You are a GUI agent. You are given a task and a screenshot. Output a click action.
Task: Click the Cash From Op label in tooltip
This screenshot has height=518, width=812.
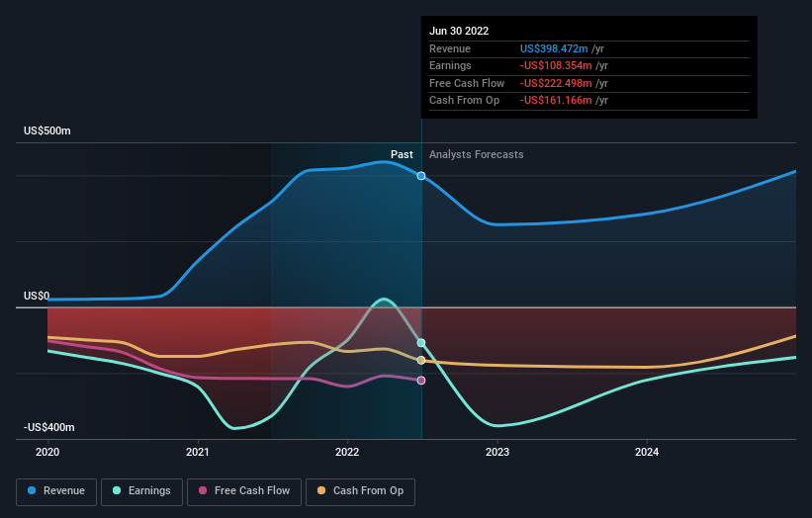[464, 101]
